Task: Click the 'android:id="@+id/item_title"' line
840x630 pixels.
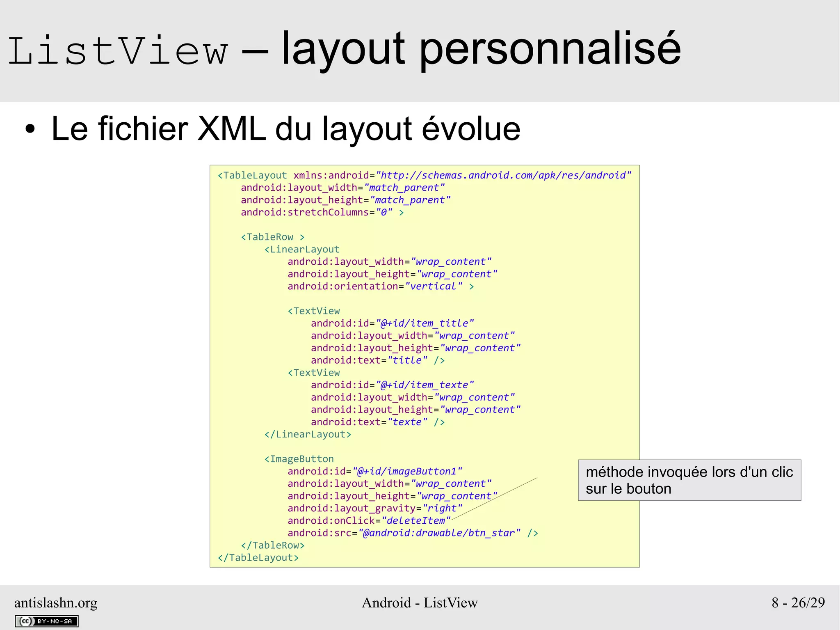Action: (x=392, y=323)
